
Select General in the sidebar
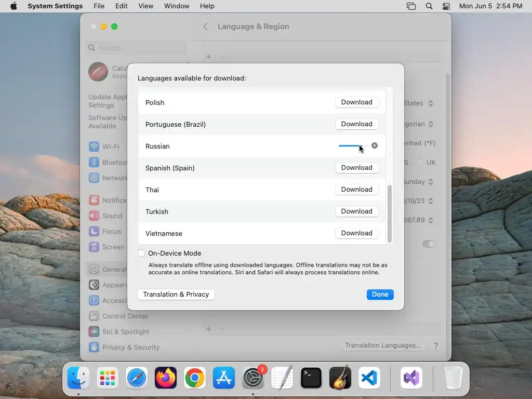pos(107,270)
